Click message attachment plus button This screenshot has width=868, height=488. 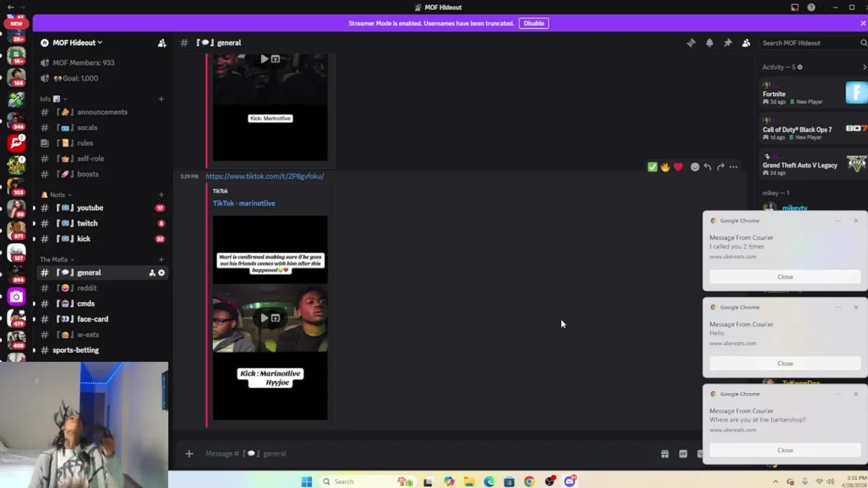[x=189, y=453]
